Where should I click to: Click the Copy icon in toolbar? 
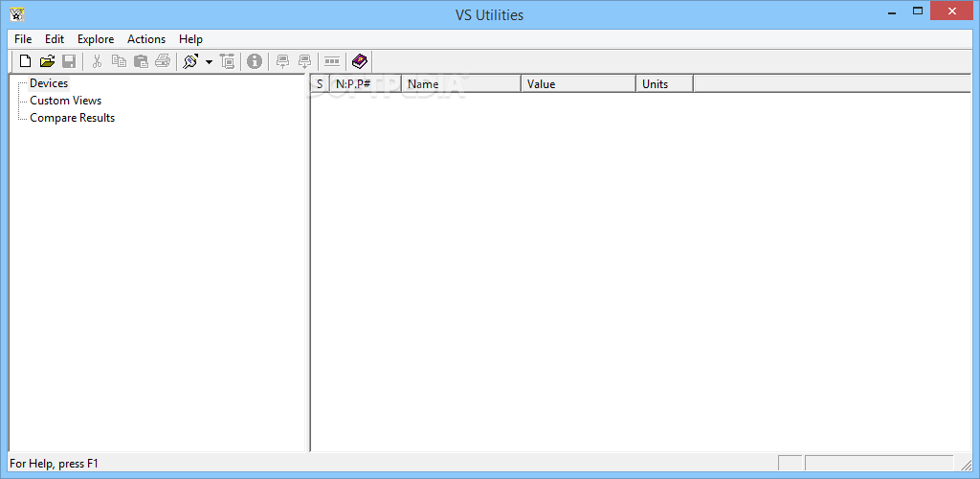[x=119, y=61]
